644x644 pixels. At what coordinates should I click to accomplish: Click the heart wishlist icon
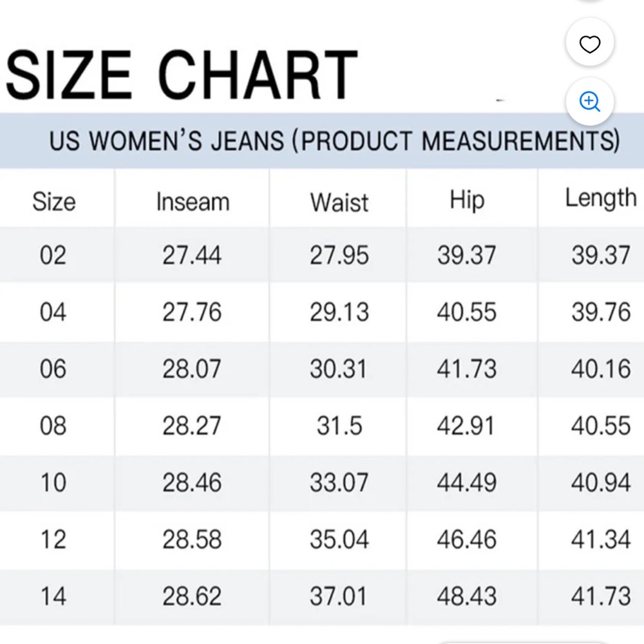590,44
